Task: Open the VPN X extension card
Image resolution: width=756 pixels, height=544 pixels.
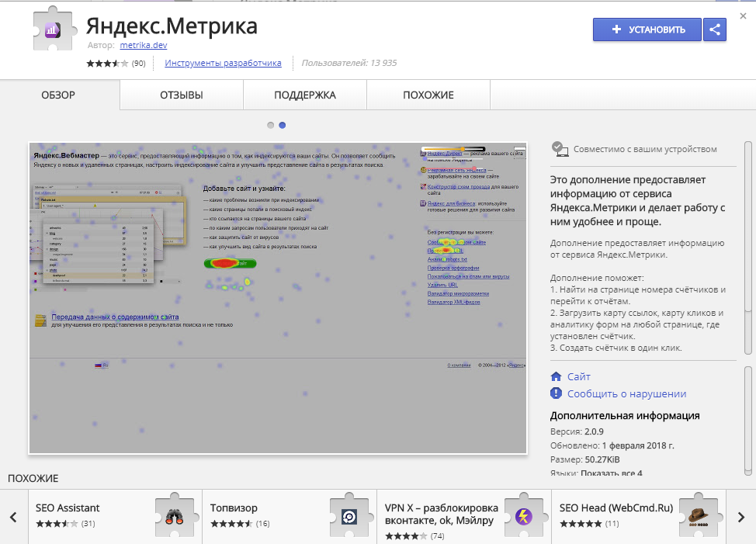Action: coord(464,517)
